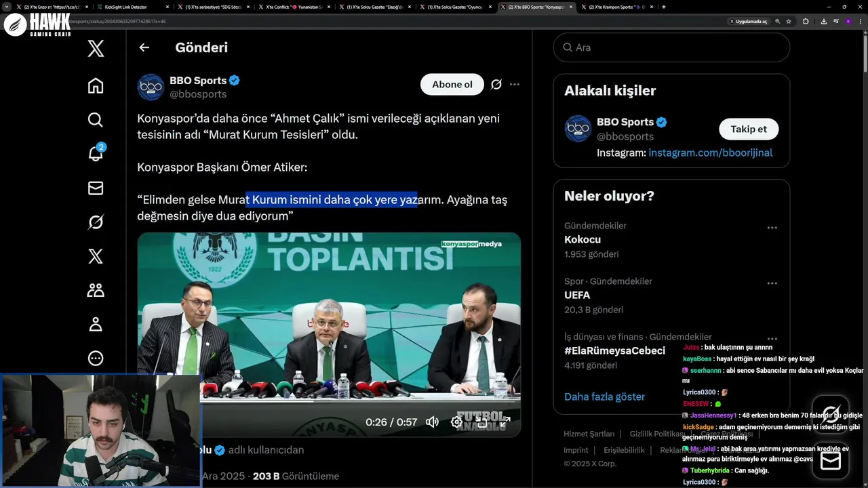Open tab search chevron at top left
The width and height of the screenshot is (868, 488).
(x=8, y=7)
